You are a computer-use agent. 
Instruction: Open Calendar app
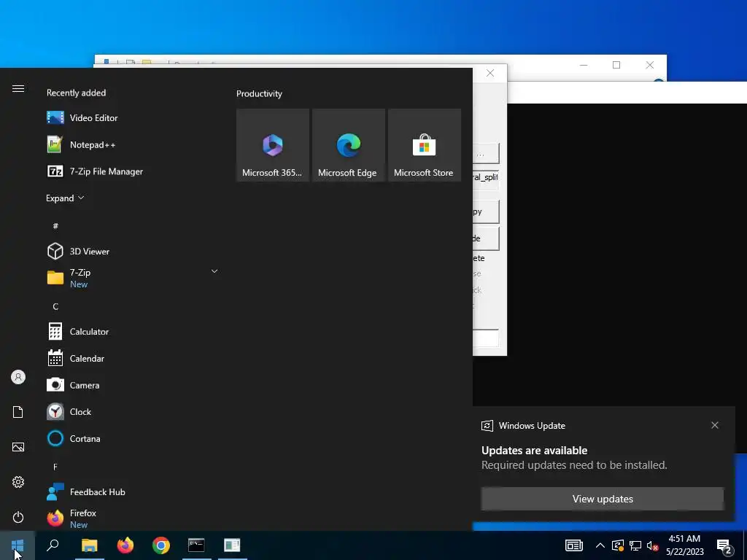pos(133,358)
